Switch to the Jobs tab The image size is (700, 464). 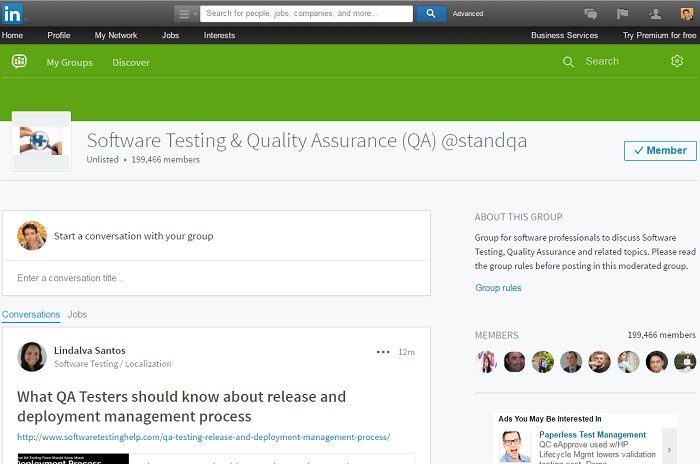77,314
